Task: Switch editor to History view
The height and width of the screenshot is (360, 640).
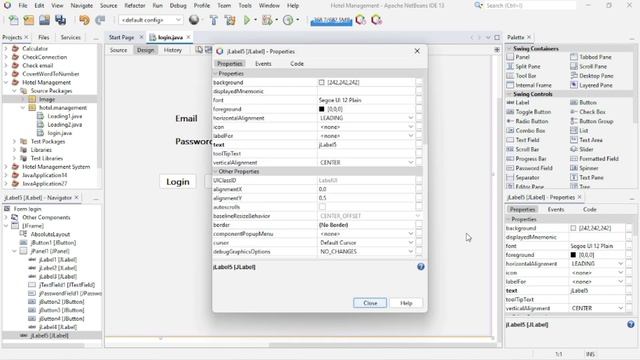Action: [173, 50]
